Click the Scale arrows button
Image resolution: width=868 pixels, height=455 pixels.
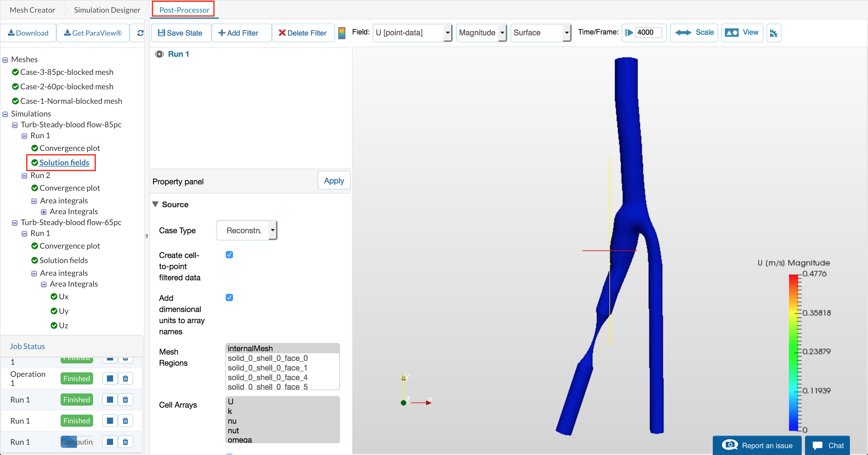point(694,32)
